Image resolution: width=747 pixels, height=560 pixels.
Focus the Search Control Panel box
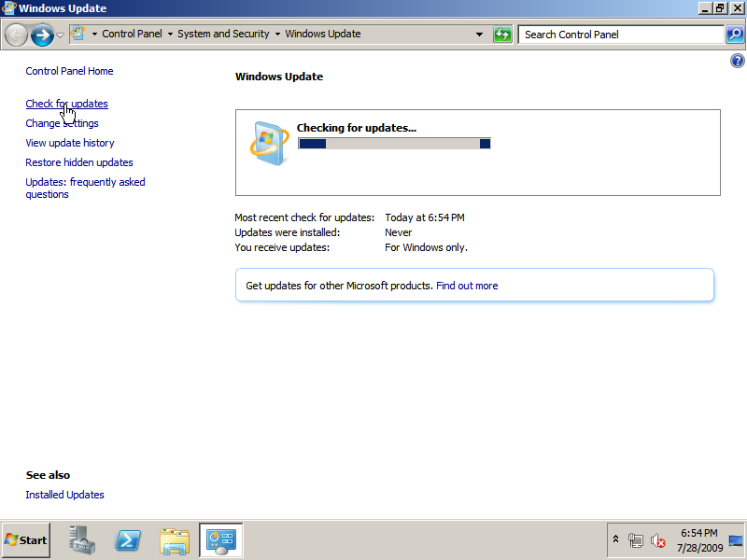(621, 35)
